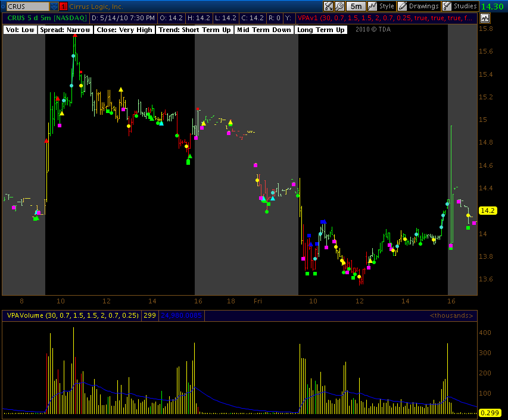Click the 15.8 price axis label

[485, 29]
